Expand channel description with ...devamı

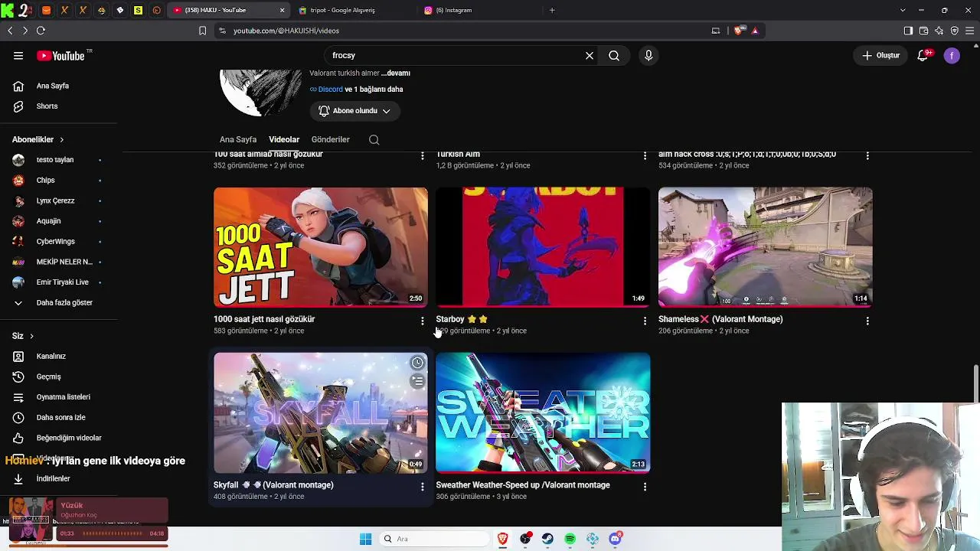click(x=396, y=73)
